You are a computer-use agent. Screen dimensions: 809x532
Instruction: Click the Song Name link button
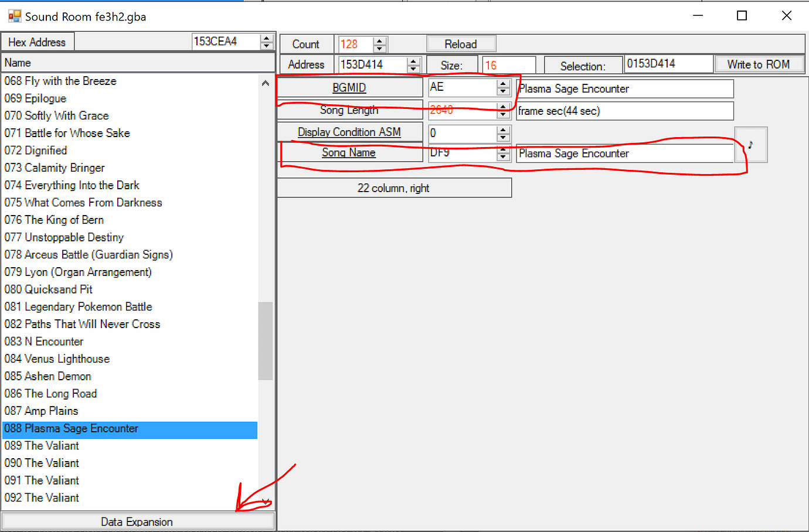(x=350, y=152)
